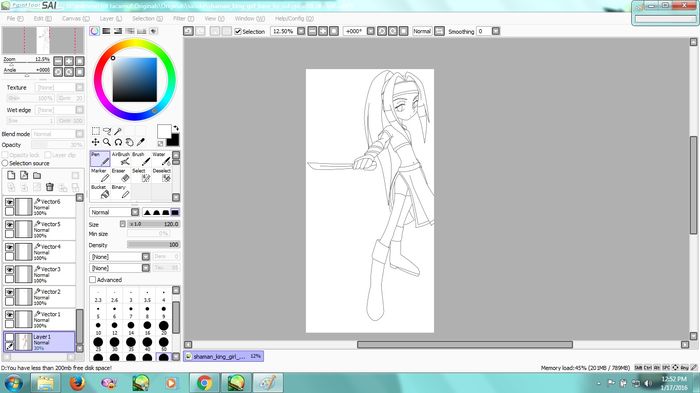Open the Blend mode dropdown

(x=79, y=134)
